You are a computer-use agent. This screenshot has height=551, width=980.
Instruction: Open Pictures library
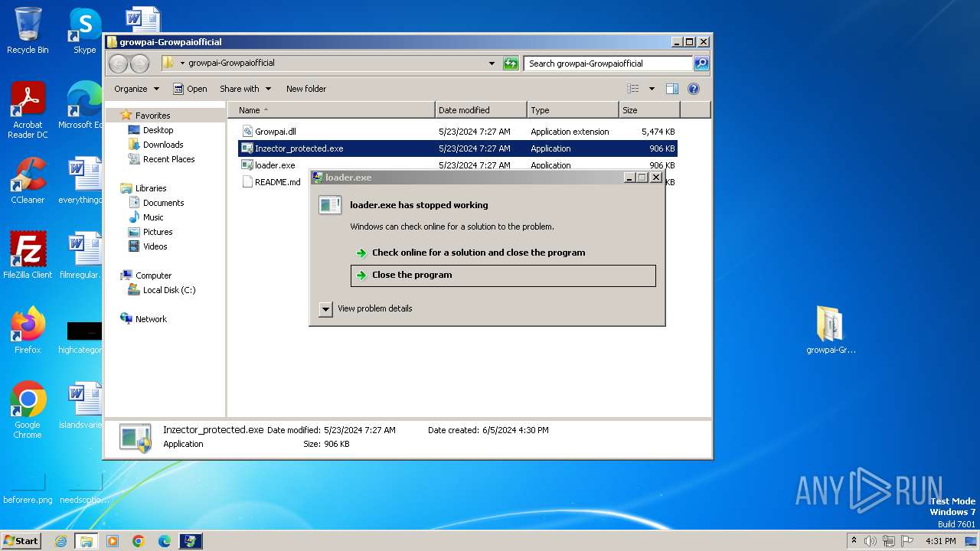coord(158,232)
